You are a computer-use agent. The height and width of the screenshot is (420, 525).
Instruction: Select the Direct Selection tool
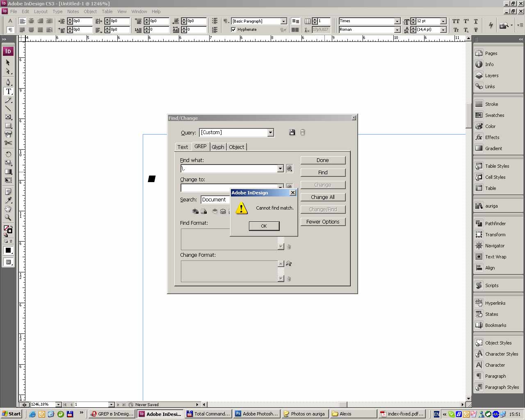(8, 71)
